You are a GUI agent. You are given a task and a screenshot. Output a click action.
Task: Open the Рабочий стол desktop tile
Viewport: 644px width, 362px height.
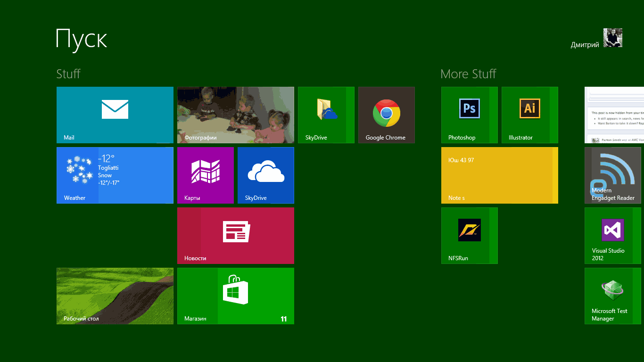tap(115, 296)
